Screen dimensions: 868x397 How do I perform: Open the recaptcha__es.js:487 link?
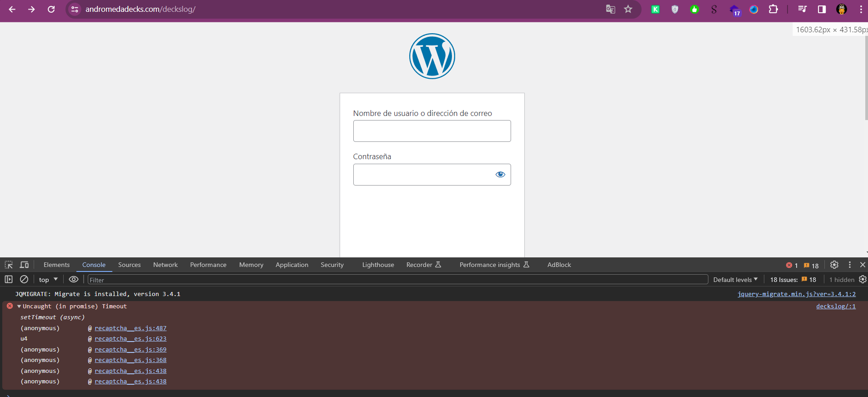pyautogui.click(x=130, y=328)
